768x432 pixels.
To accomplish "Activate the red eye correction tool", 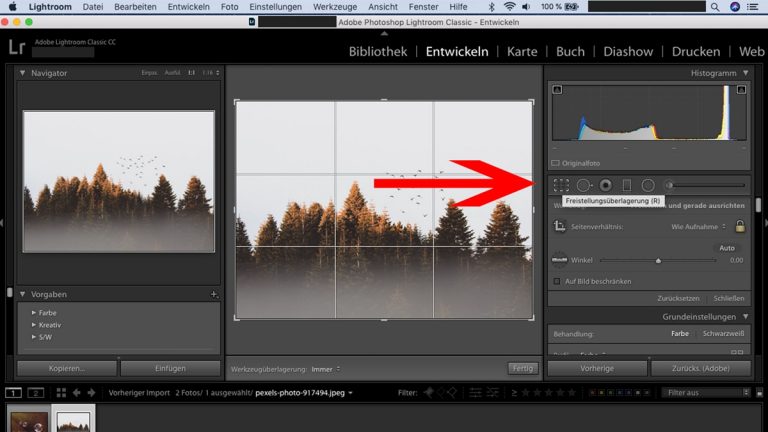I will pyautogui.click(x=605, y=185).
